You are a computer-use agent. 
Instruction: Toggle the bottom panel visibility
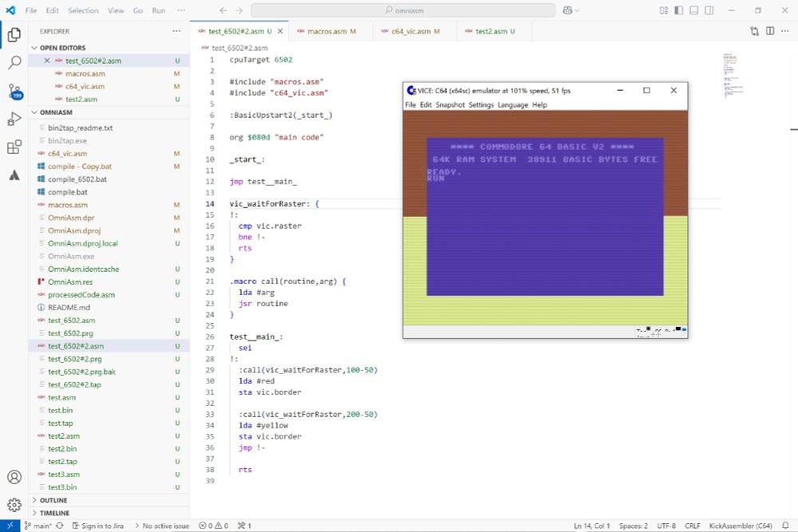(694, 10)
